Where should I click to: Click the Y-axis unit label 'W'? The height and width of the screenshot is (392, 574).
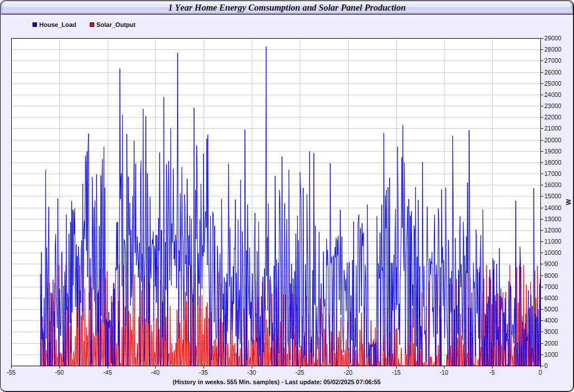568,202
